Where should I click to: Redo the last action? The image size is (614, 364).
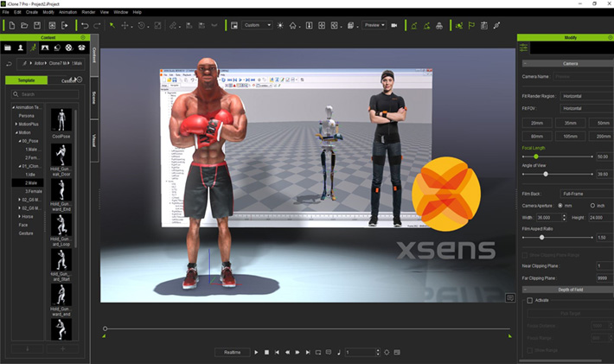97,25
